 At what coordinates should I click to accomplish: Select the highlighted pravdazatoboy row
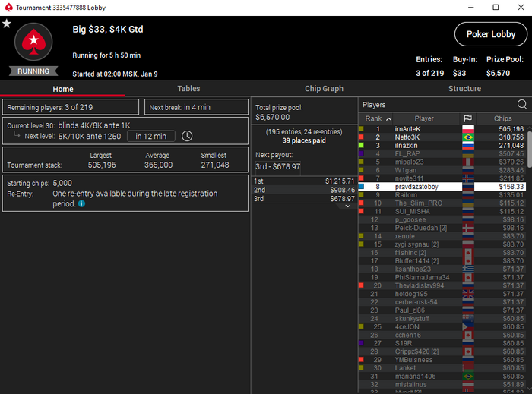click(442, 186)
